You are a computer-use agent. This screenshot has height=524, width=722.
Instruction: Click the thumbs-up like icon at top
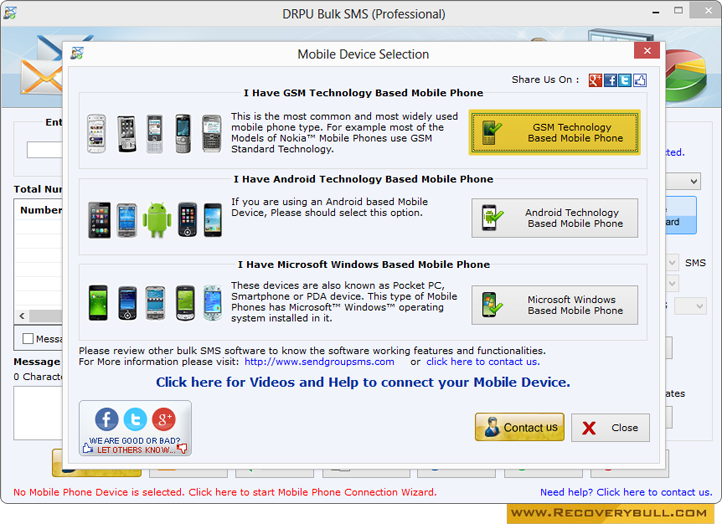point(640,80)
